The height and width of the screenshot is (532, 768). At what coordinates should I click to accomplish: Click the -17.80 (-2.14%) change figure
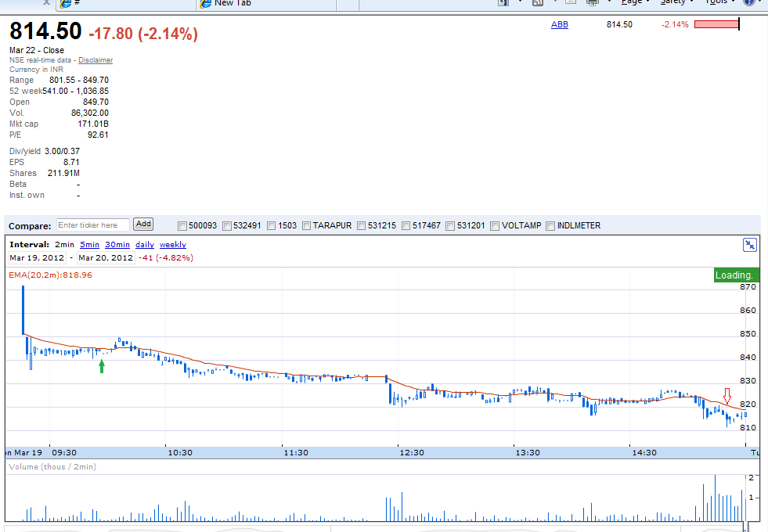[143, 34]
